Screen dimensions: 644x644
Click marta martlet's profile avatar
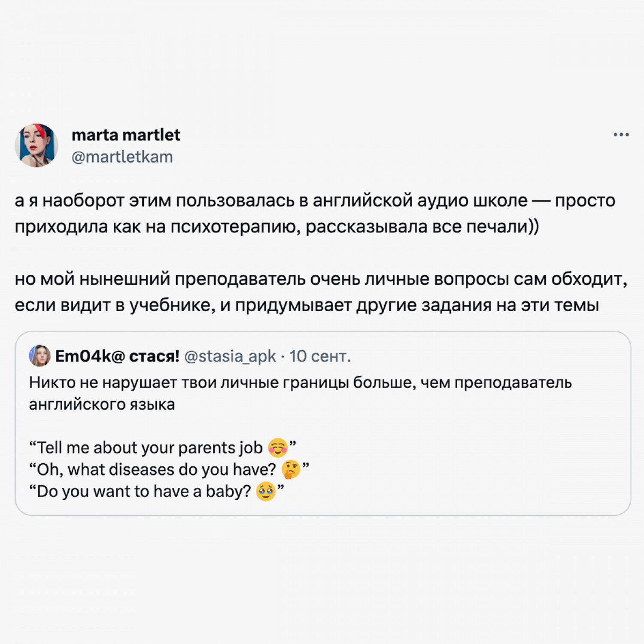point(36,146)
